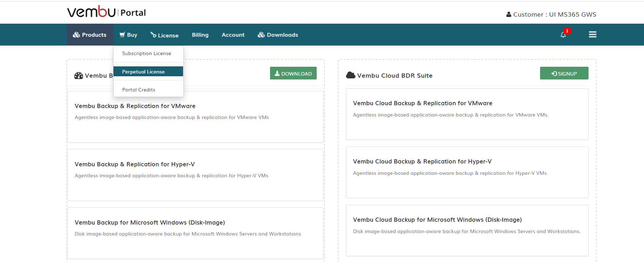644x262 pixels.
Task: Open the Downloads menu
Action: [278, 35]
